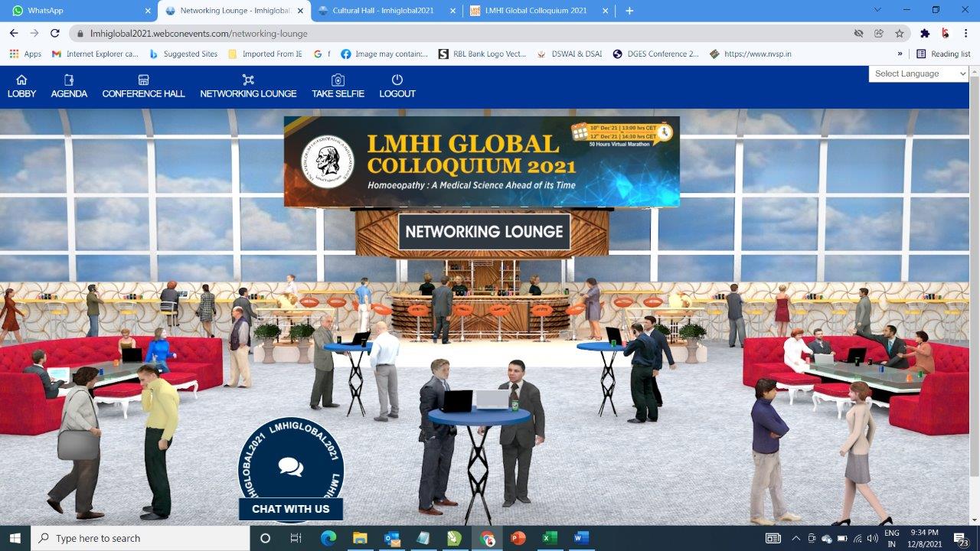Image resolution: width=980 pixels, height=551 pixels.
Task: Open the Imported From IE folder
Action: point(265,54)
